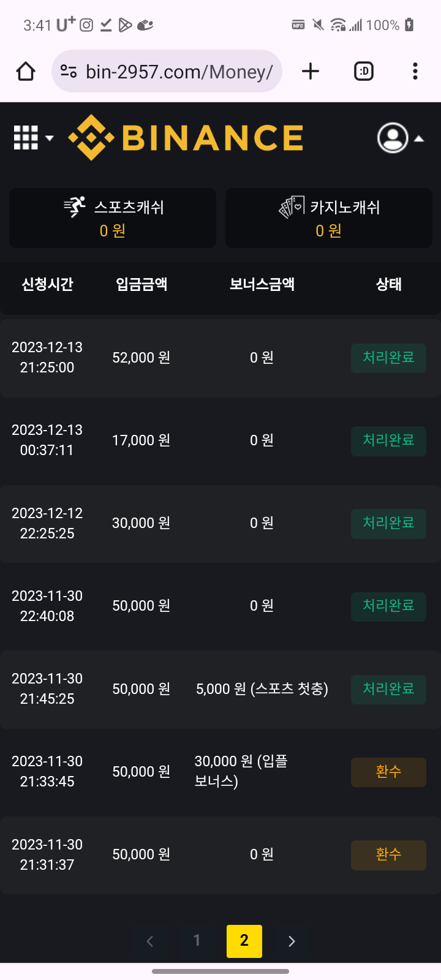Click 처리완료 status for 52,000 원 deposit
The image size is (441, 980).
tap(388, 358)
